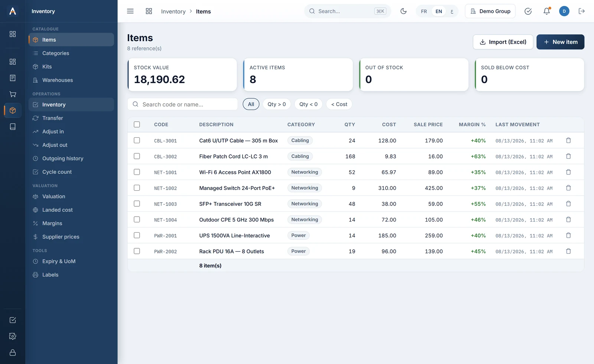The width and height of the screenshot is (594, 364).
Task: Open top dashboard grid icon in rail
Action: pyautogui.click(x=13, y=34)
